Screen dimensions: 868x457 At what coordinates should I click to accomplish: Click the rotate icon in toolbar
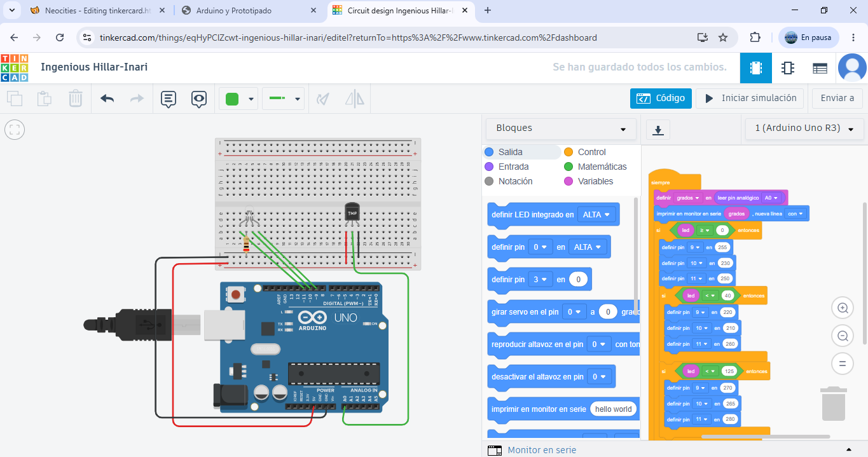coord(324,99)
